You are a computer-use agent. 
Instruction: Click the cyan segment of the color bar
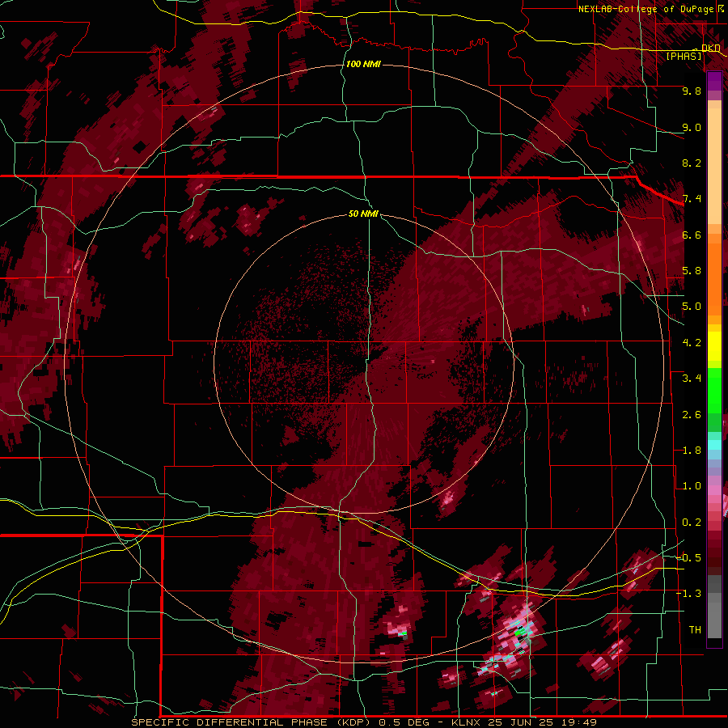[714, 444]
